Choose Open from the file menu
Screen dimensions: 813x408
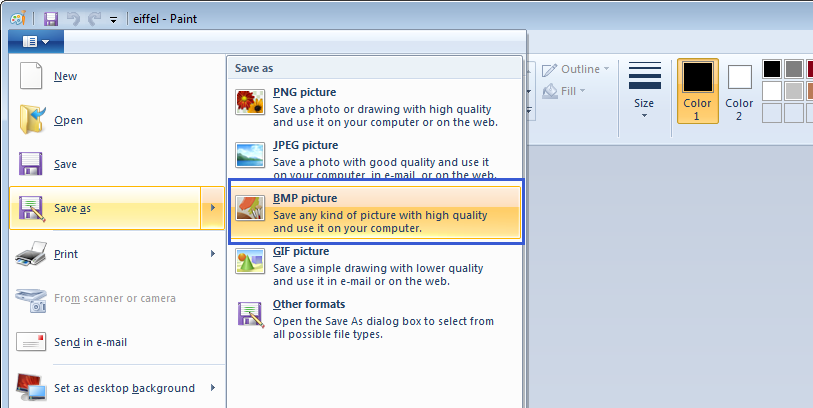tap(117, 120)
